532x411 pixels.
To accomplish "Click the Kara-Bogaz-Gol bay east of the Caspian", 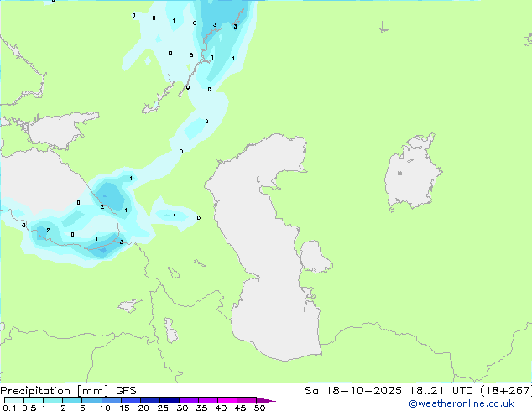I will (x=316, y=257).
